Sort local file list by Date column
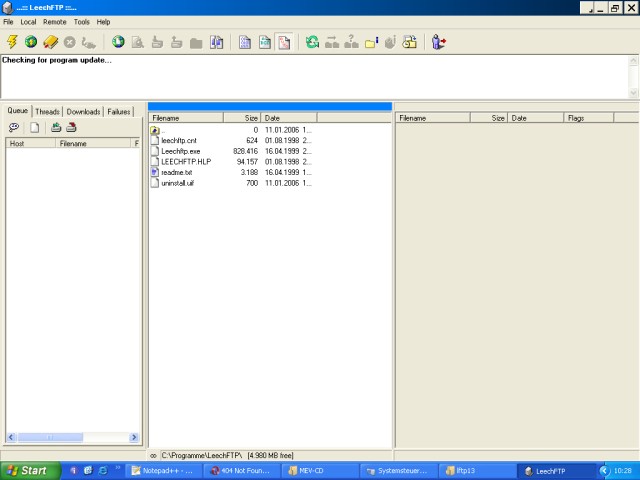 [289, 118]
